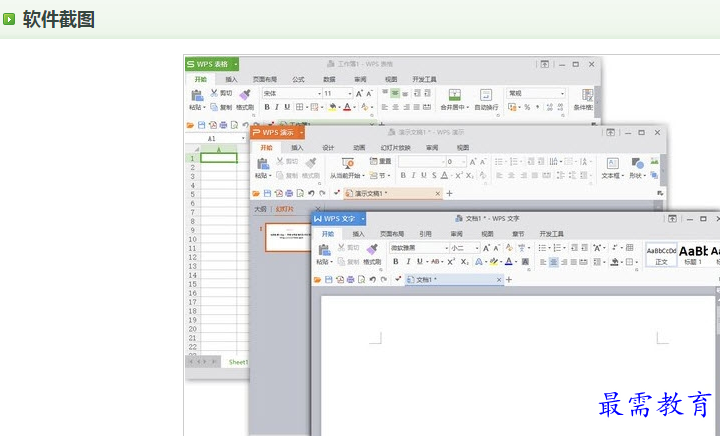This screenshot has width=720, height=436.
Task: Apply the 正文 style in WPS 文字
Action: point(661,255)
